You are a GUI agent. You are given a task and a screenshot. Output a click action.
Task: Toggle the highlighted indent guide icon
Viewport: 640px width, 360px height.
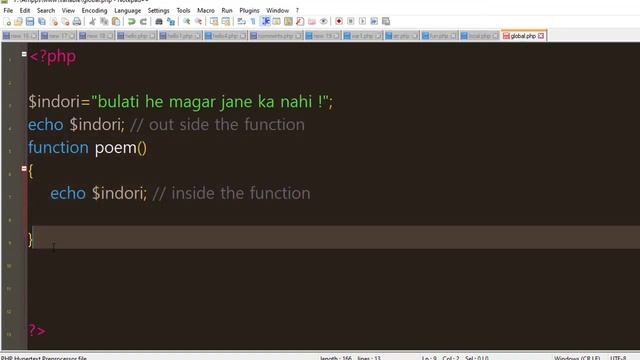click(265, 22)
